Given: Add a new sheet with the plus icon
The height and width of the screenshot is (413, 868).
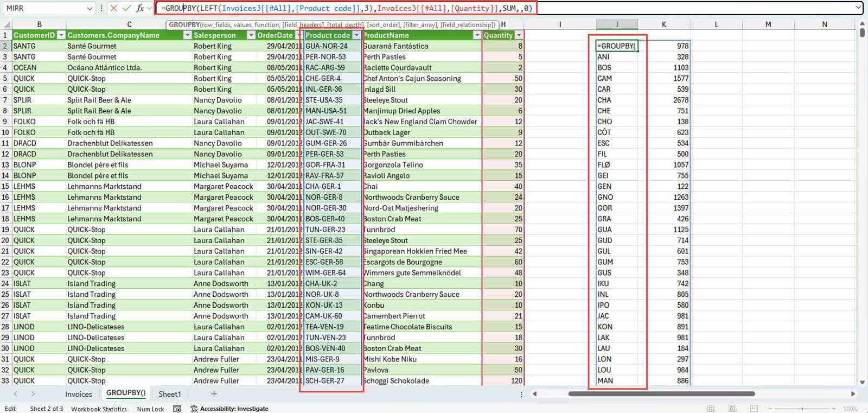Looking at the screenshot, I should pyautogui.click(x=214, y=394).
